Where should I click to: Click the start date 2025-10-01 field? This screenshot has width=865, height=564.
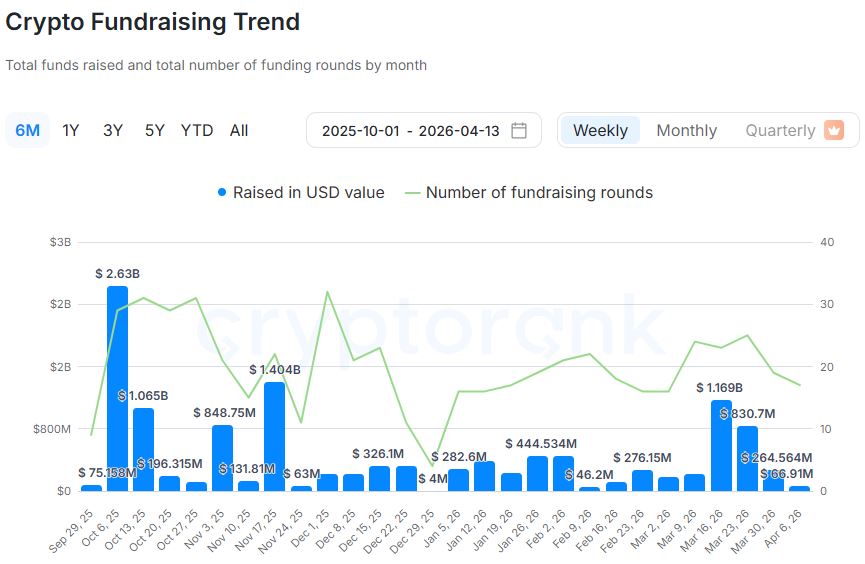click(x=360, y=131)
